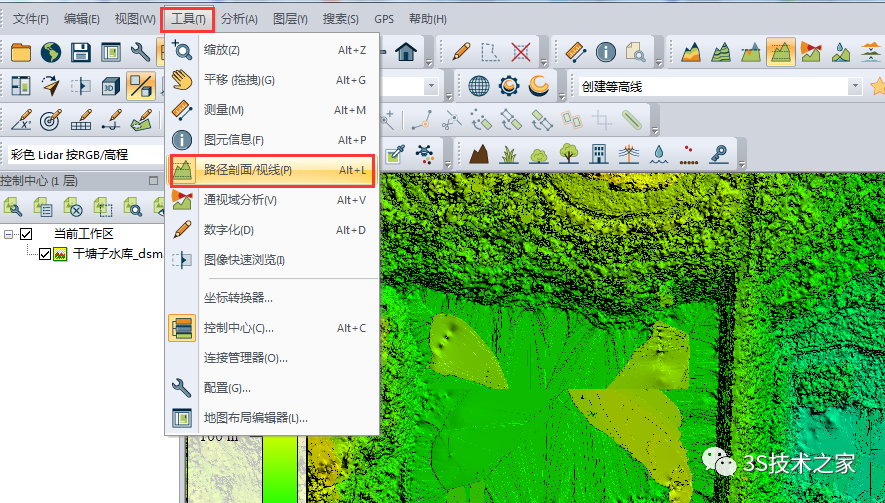This screenshot has width=885, height=503.
Task: Choose 缩放(Z) from the tools menu
Action: [273, 50]
